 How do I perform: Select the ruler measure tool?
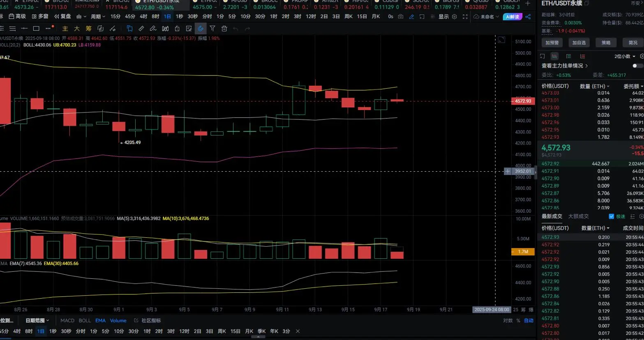(141, 28)
